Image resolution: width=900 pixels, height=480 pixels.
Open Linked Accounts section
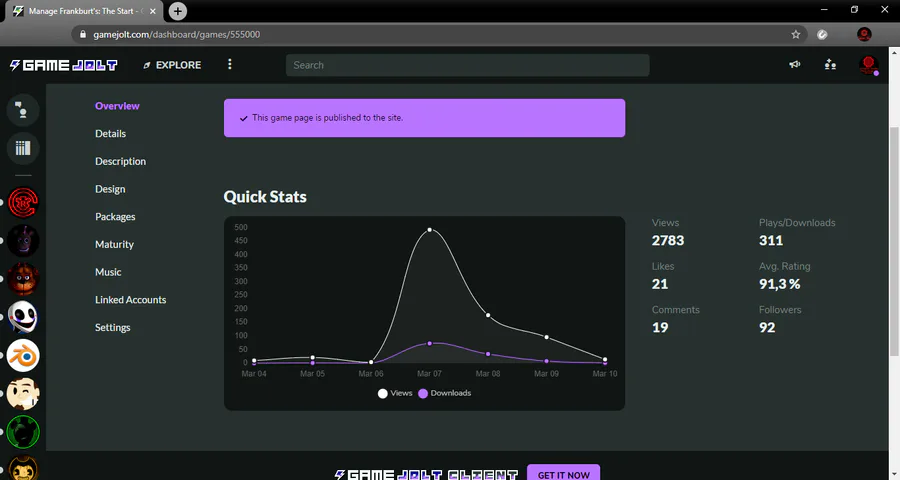click(130, 300)
